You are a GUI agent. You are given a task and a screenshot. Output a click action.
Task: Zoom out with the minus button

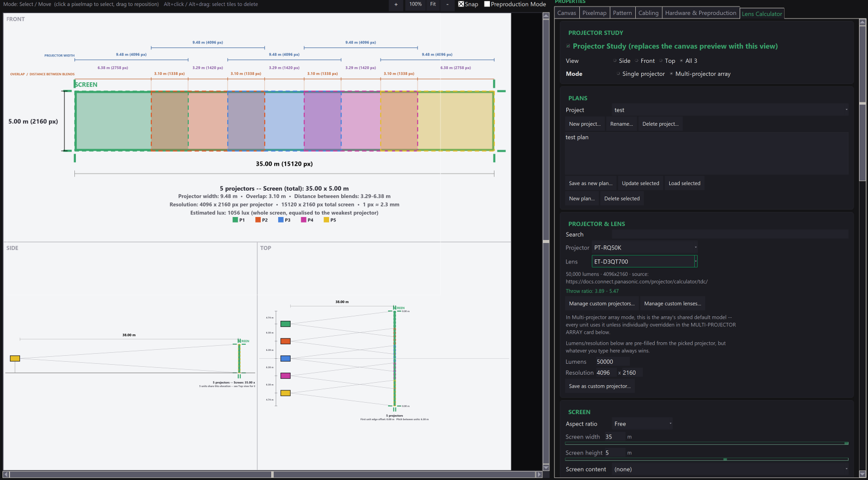[447, 4]
